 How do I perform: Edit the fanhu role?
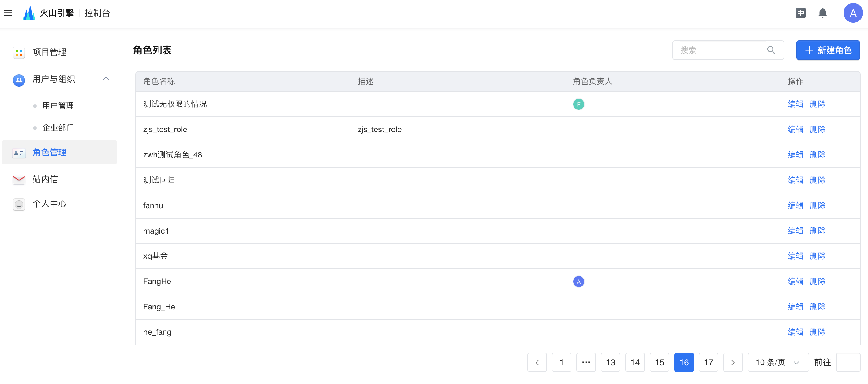tap(795, 205)
